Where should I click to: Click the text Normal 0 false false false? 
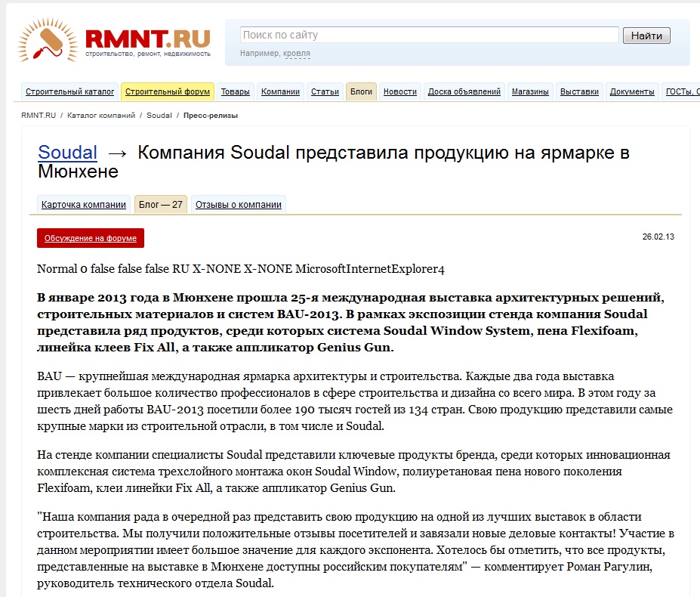pyautogui.click(x=103, y=269)
